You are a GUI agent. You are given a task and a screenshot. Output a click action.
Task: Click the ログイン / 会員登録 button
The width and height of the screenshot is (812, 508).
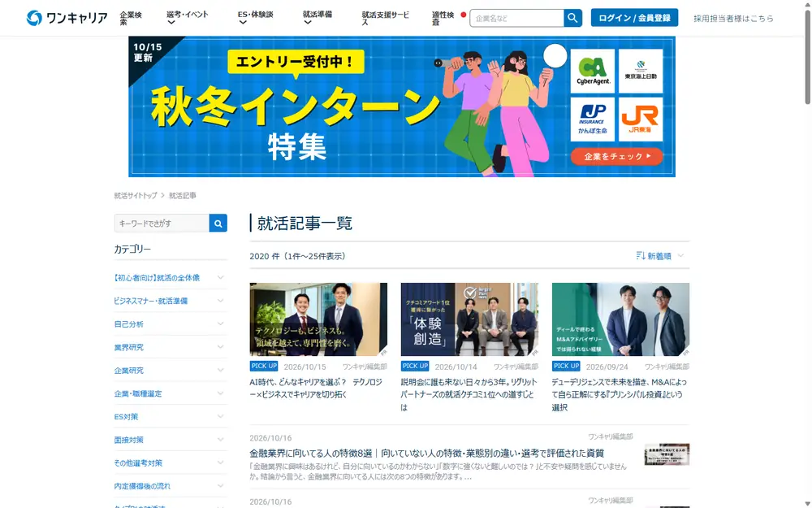point(634,18)
